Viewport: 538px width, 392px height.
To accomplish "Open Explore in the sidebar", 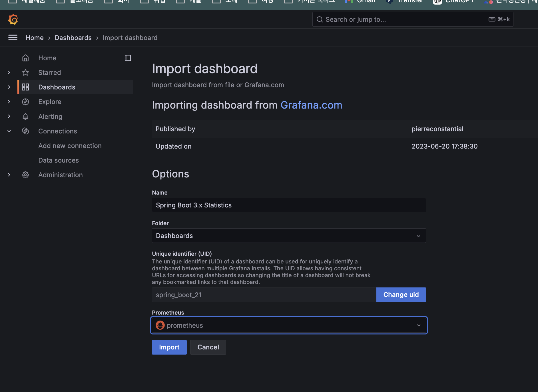I will (50, 102).
